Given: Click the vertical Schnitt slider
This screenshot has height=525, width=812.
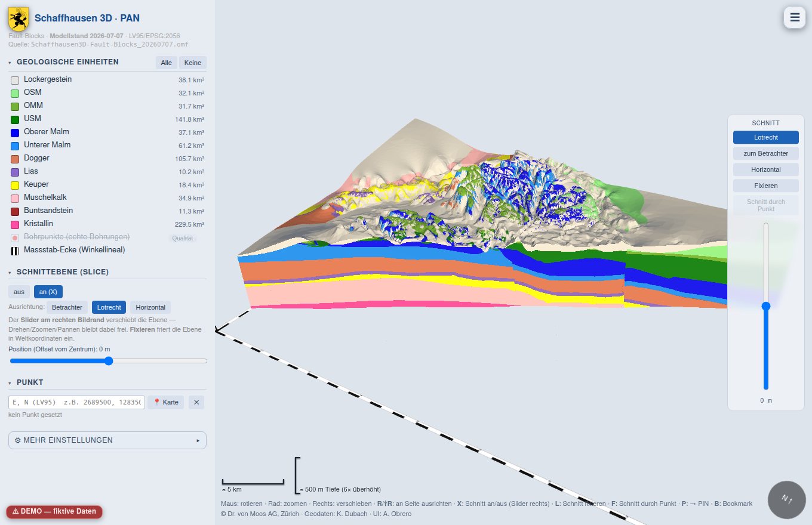Looking at the screenshot, I should [766, 306].
